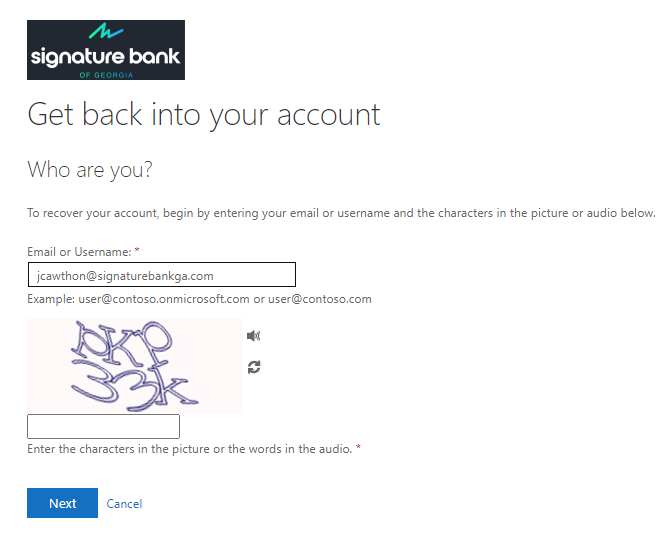
Task: Click the green zigzag mark in logo
Action: click(x=106, y=31)
